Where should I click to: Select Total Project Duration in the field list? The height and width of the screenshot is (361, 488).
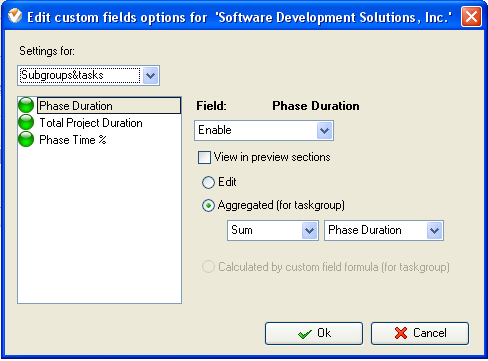point(91,123)
